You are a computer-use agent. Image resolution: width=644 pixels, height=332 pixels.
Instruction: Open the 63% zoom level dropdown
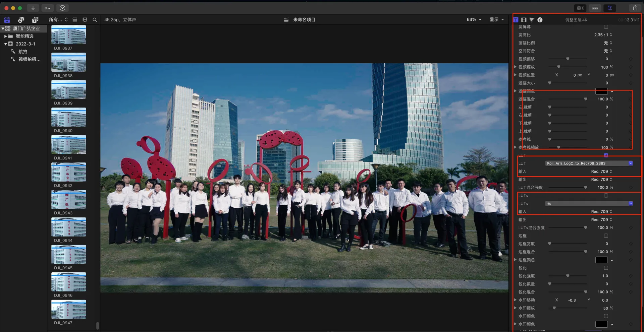click(x=474, y=20)
